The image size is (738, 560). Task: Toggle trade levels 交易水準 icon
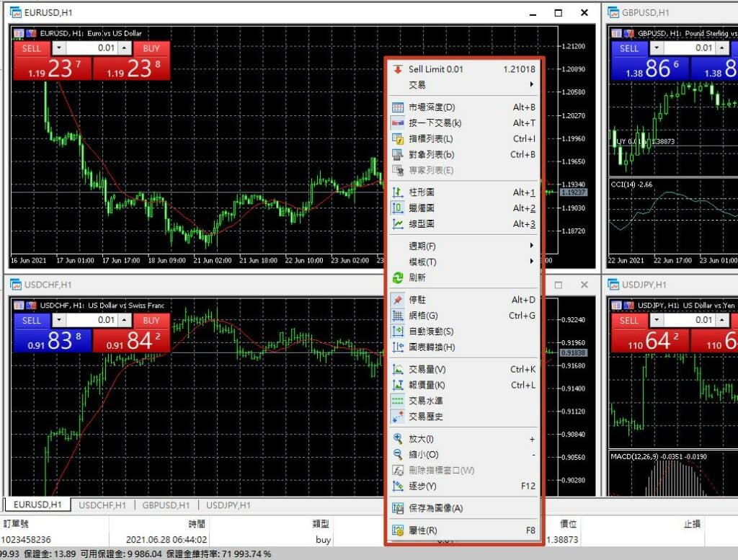(x=398, y=401)
